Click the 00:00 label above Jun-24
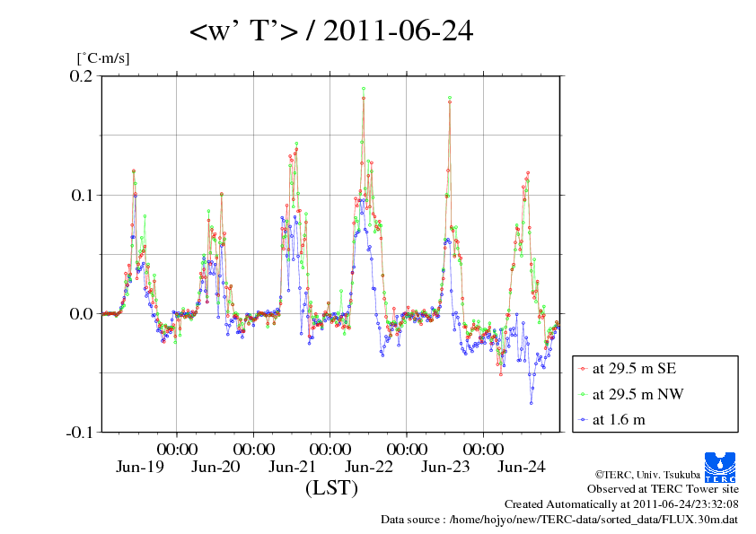756x534 pixels. coord(484,449)
